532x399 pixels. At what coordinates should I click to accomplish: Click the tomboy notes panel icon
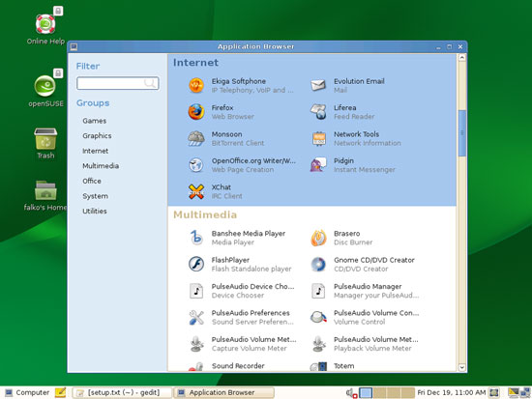coord(60,392)
